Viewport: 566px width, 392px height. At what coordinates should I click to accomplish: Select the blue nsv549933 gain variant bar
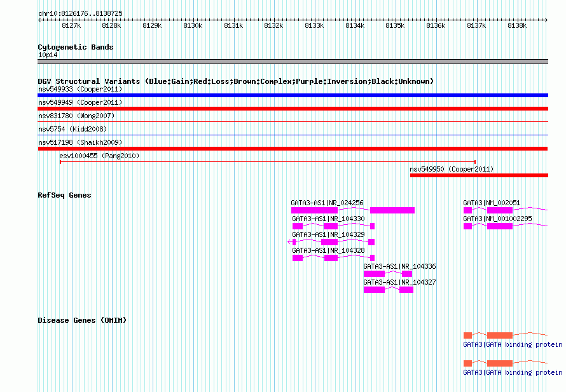293,95
